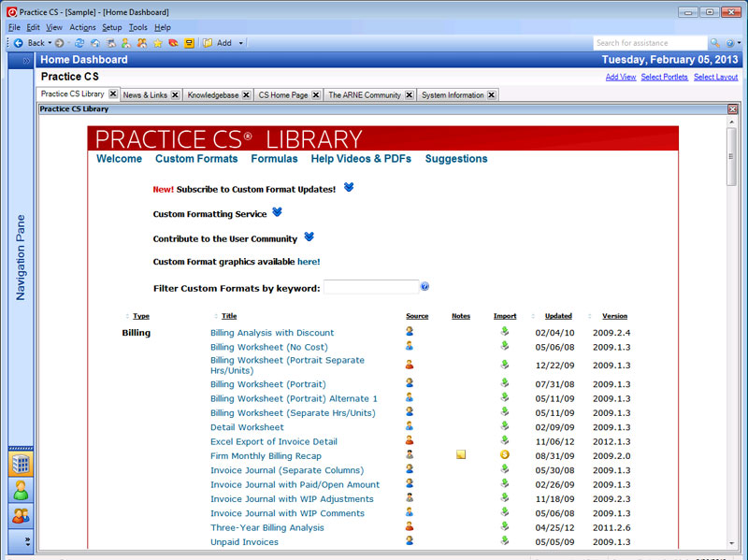748x560 pixels.
Task: Switch to the Knowledgebase tab
Action: point(212,95)
